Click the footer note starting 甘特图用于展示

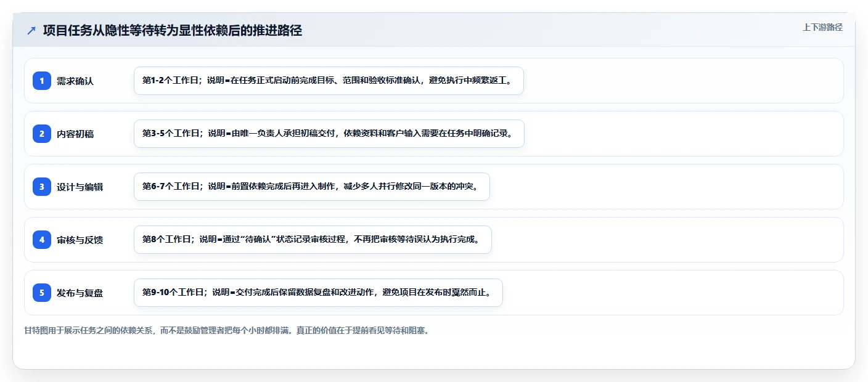point(226,330)
